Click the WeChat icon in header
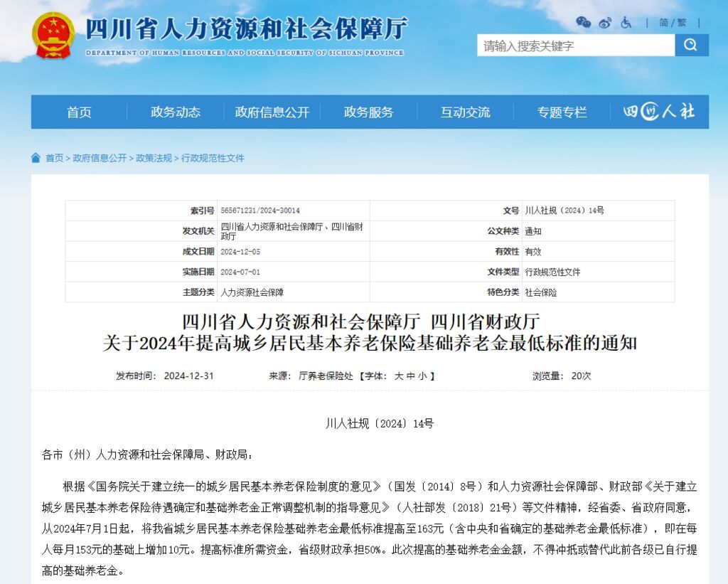The width and height of the screenshot is (728, 584). (583, 23)
